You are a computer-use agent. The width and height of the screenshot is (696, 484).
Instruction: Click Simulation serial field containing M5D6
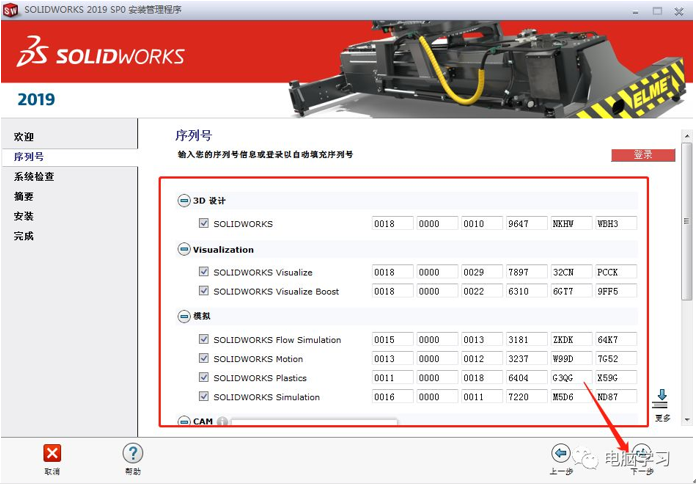click(x=571, y=397)
